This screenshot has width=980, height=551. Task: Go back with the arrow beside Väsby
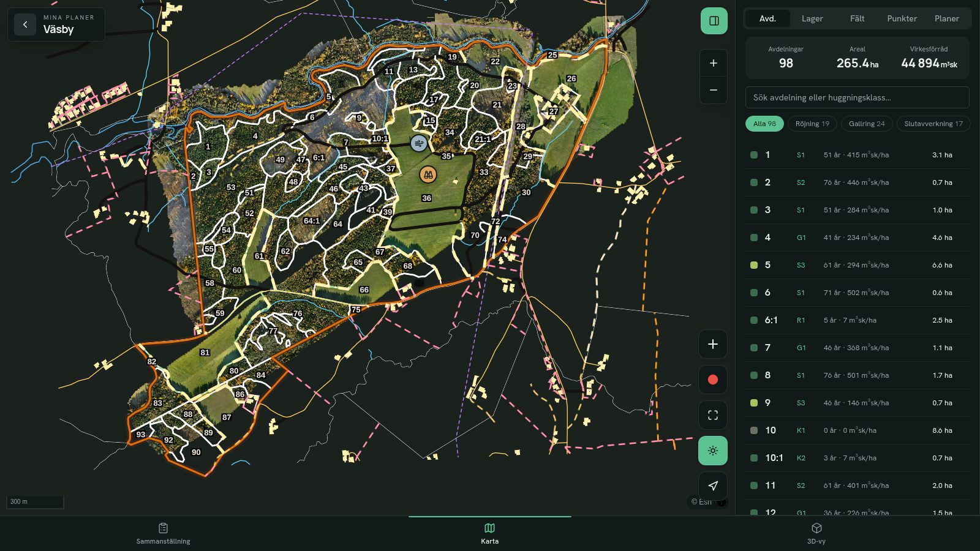pyautogui.click(x=25, y=24)
